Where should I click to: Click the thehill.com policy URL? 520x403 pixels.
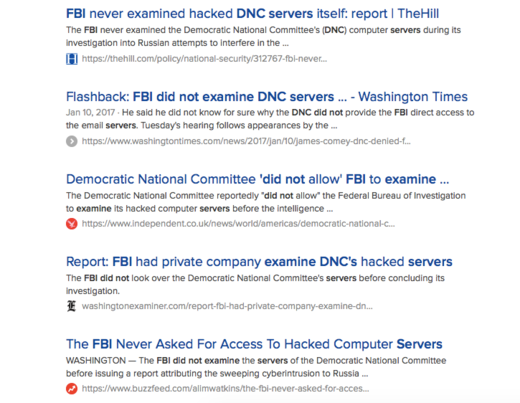[x=204, y=59]
